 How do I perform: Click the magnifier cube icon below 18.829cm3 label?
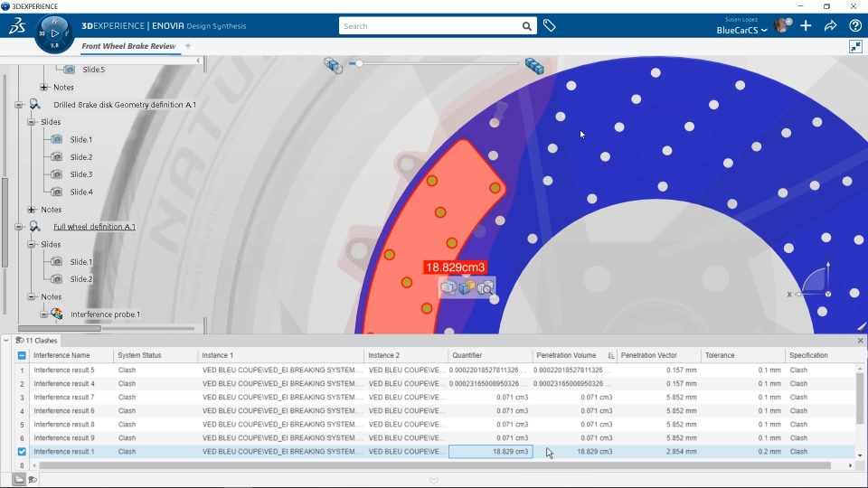[485, 287]
